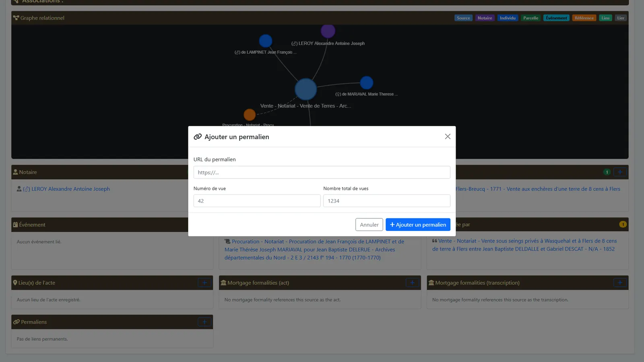Image resolution: width=644 pixels, height=362 pixels.
Task: Close the Ajouter un permalien dialog
Action: point(448,137)
